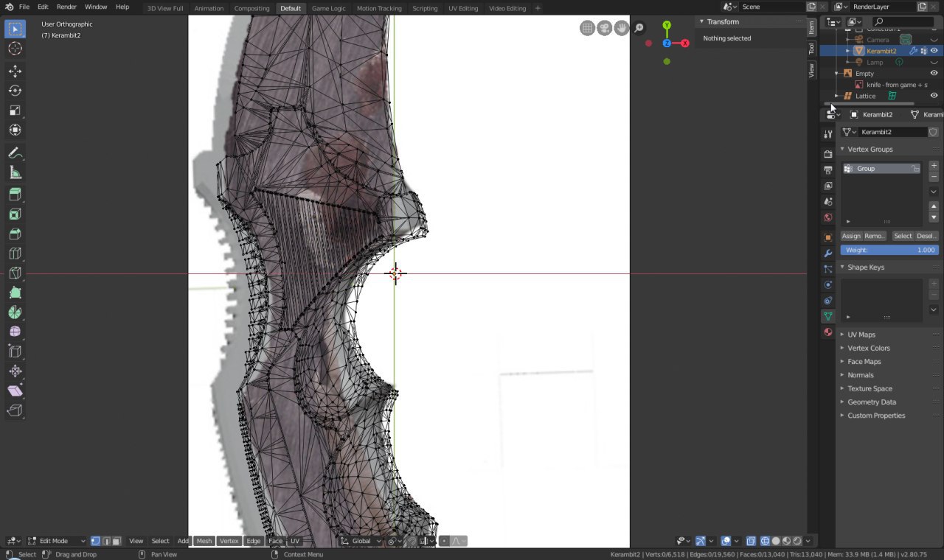
Task: Activate the Spin tool
Action: (x=15, y=312)
